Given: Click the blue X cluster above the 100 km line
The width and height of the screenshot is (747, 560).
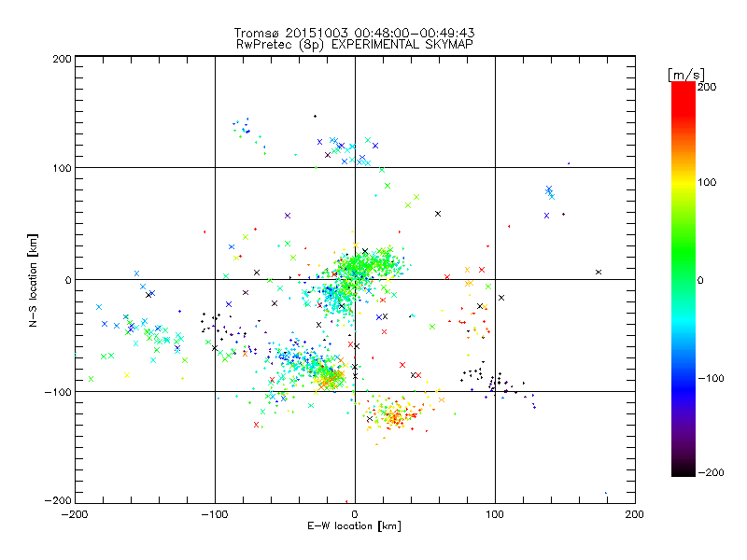Looking at the screenshot, I should click(x=347, y=149).
